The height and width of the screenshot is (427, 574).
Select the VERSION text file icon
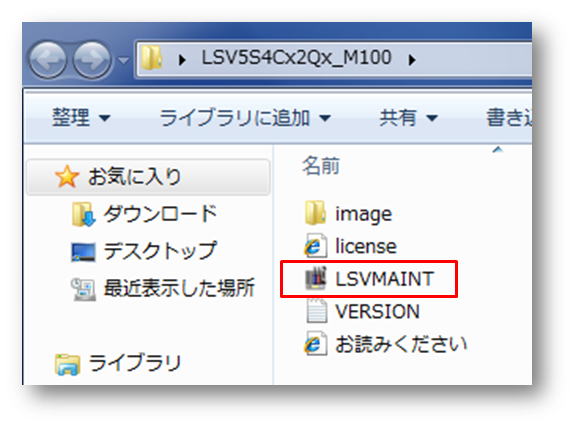[316, 311]
